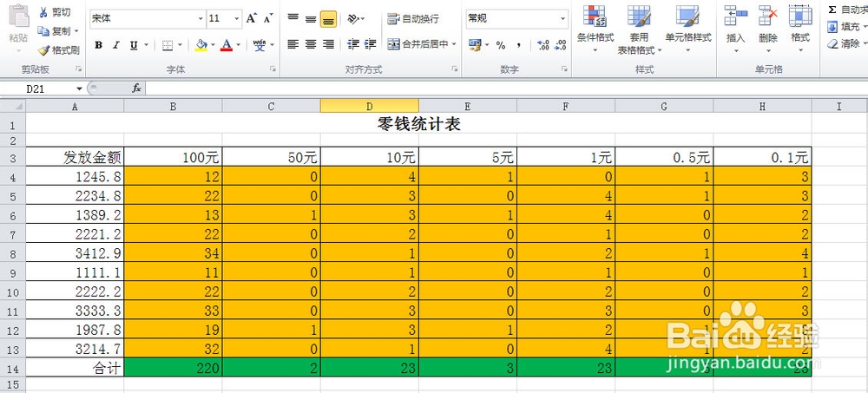Open 清除 clear options
The width and height of the screenshot is (868, 393).
(847, 43)
